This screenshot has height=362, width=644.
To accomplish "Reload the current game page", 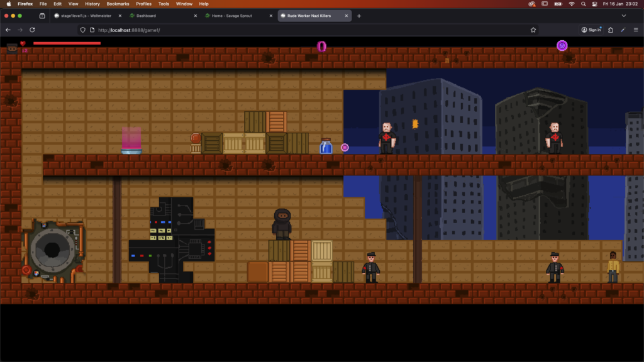I will click(x=32, y=30).
